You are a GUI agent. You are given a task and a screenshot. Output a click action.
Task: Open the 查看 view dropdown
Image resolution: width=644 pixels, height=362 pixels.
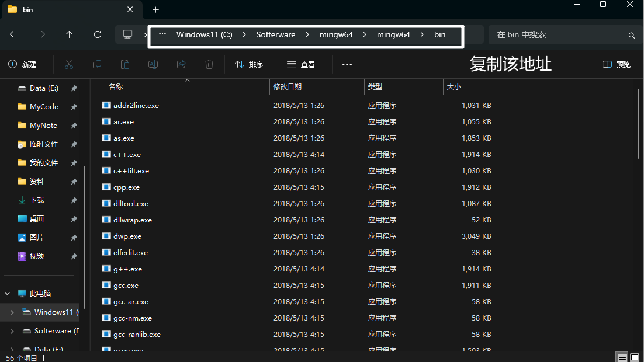[301, 64]
